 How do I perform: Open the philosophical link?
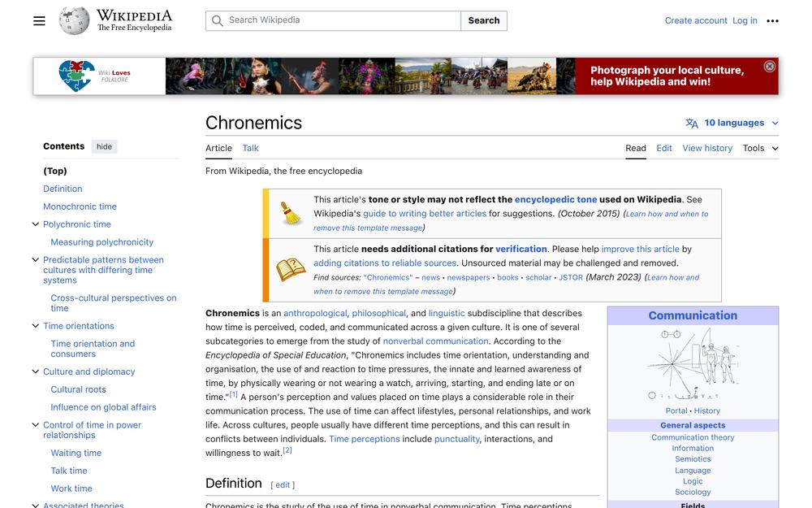pyautogui.click(x=378, y=314)
